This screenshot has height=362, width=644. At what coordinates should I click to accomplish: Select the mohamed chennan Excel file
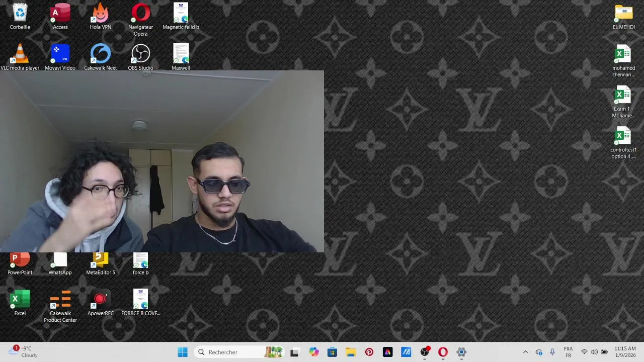tap(624, 61)
